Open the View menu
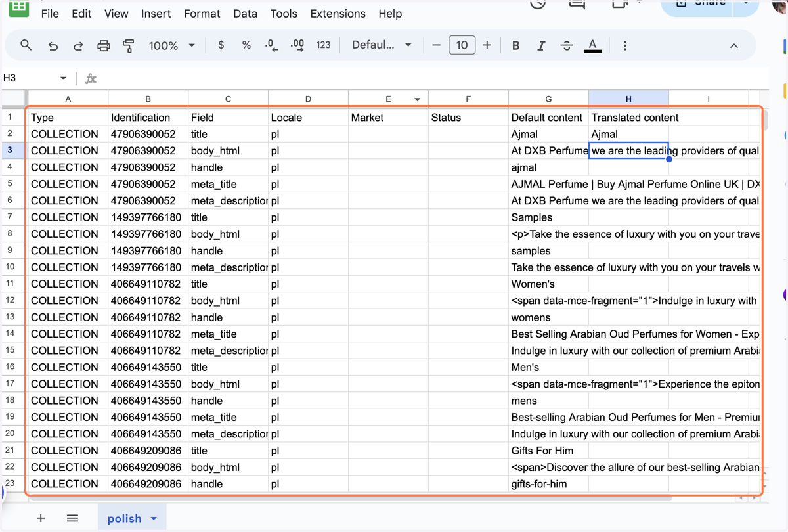This screenshot has height=532, width=788. click(x=116, y=14)
